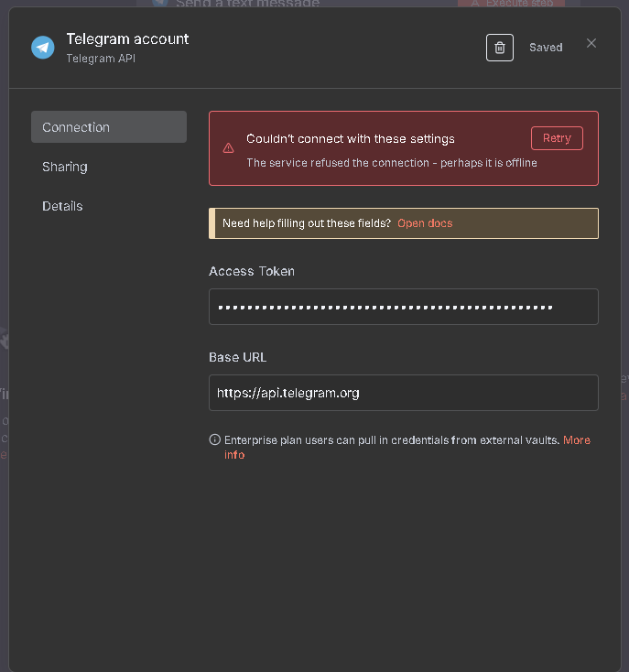The height and width of the screenshot is (672, 629).
Task: Open the Details tab
Action: (62, 206)
